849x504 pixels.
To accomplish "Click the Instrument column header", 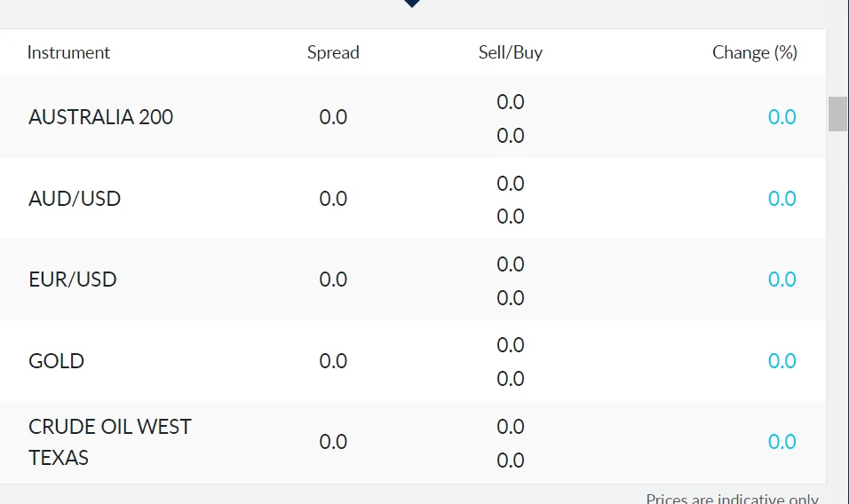I will coord(68,52).
